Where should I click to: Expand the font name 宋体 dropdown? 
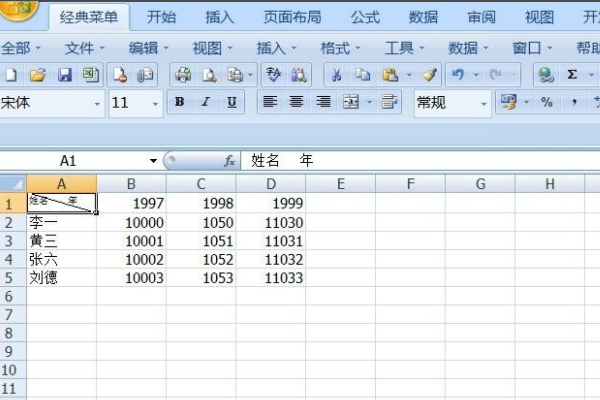pos(97,103)
